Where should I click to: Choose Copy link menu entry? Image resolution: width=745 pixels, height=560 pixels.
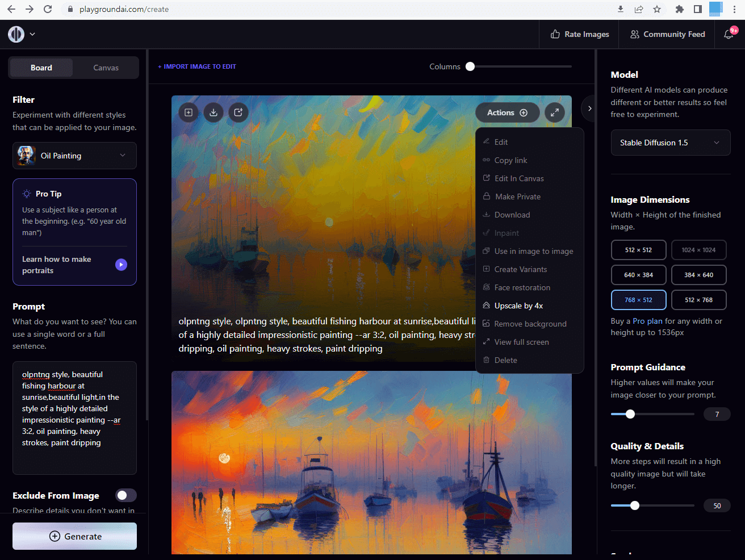click(529, 160)
